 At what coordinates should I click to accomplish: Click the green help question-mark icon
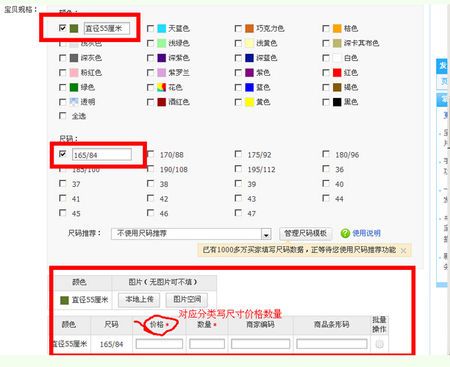345,233
